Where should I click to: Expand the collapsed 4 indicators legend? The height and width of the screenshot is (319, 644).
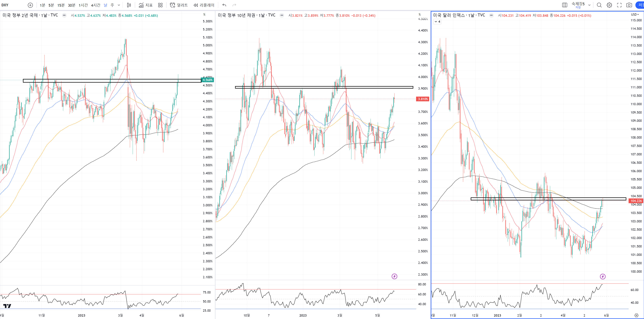[x=437, y=22]
